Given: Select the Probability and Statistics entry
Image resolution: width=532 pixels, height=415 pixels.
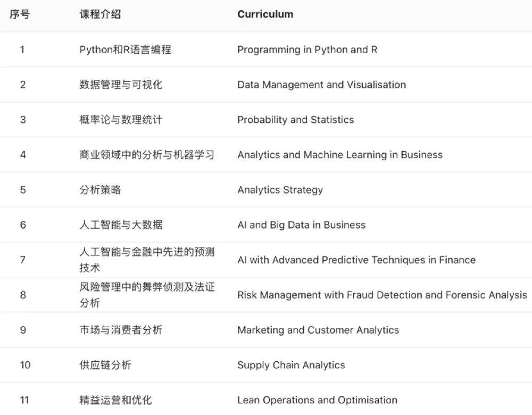Looking at the screenshot, I should pyautogui.click(x=295, y=120).
